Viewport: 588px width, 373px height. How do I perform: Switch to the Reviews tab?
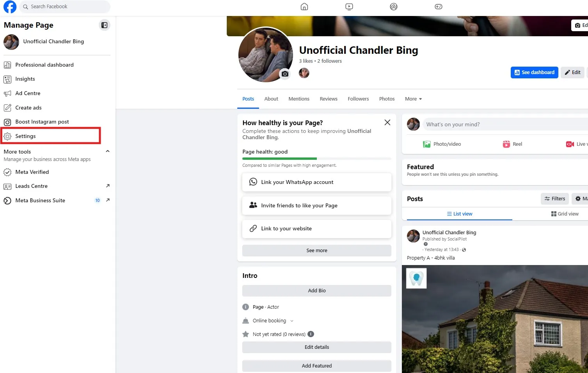(x=328, y=99)
